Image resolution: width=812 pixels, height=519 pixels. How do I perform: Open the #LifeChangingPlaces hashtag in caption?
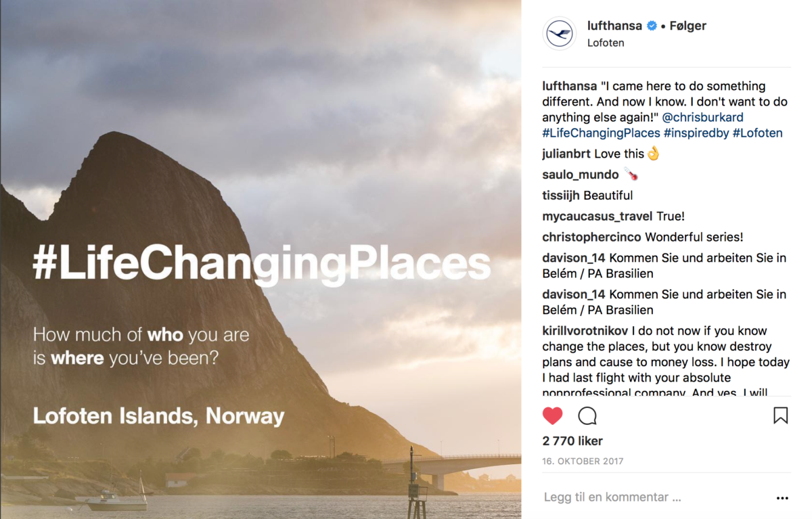(x=601, y=133)
